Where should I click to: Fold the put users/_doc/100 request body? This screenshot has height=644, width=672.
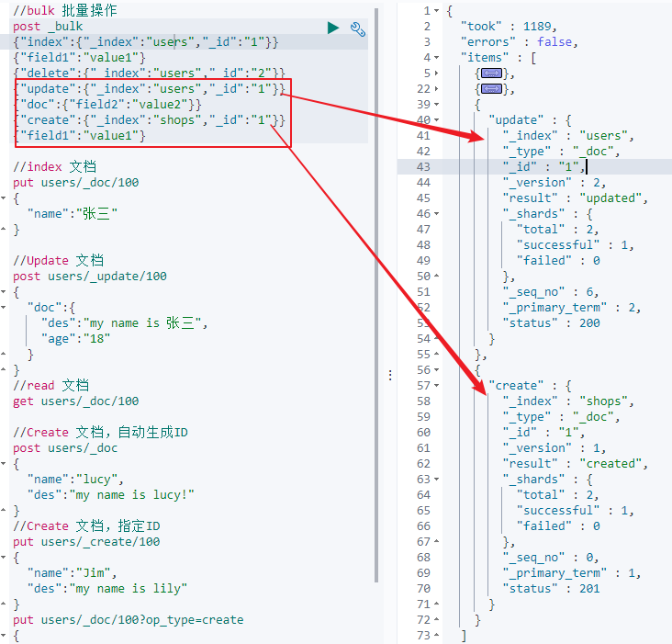coord(4,198)
